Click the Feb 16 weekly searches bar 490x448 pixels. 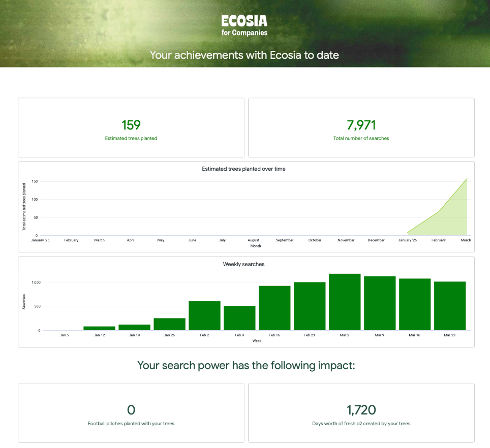(274, 308)
